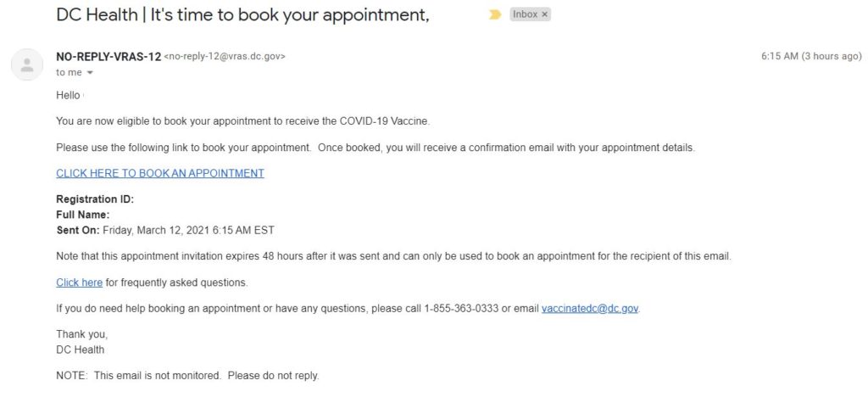Click the 48 hours expiration notice text
868x414 pixels.
coord(392,256)
